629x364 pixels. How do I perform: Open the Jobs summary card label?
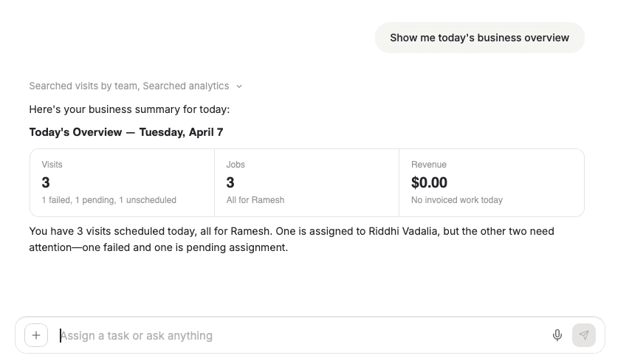point(236,165)
